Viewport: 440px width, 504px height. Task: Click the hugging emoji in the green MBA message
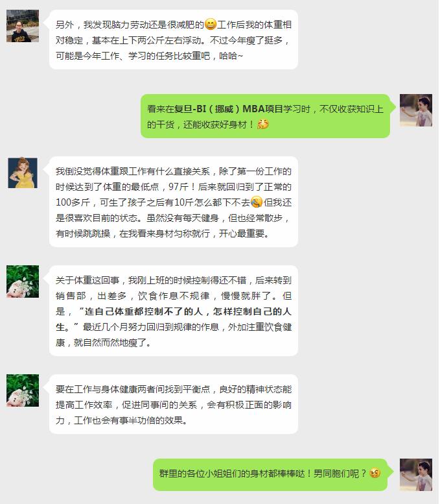[263, 125]
